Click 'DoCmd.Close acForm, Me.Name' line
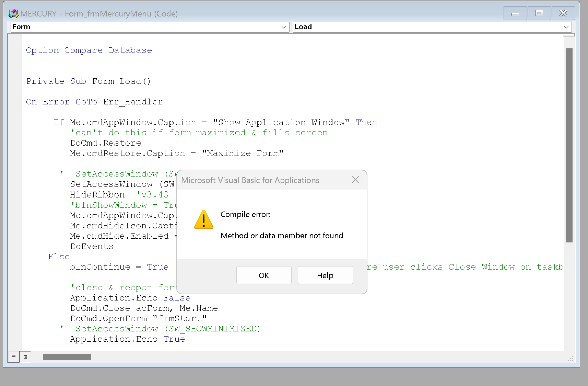Viewport: 588px width, 386px height. (144, 308)
